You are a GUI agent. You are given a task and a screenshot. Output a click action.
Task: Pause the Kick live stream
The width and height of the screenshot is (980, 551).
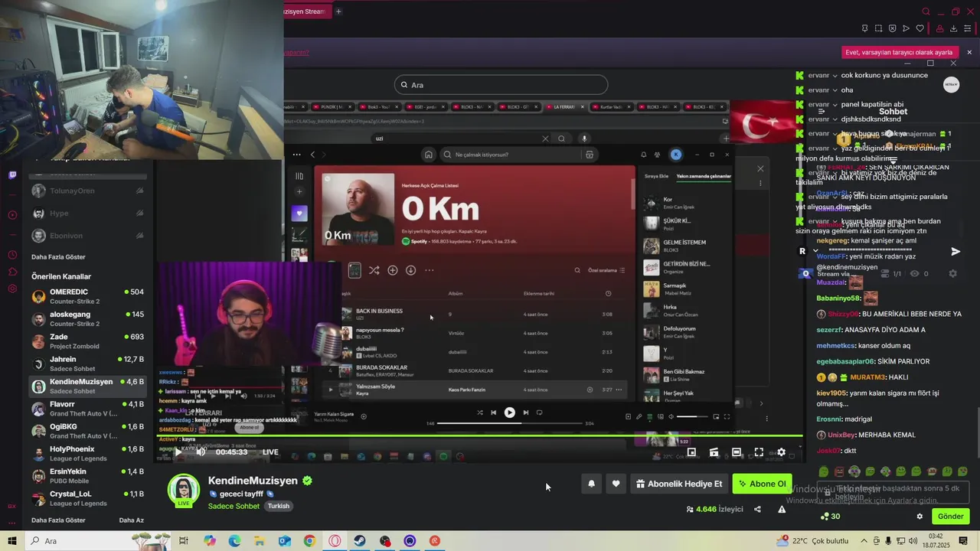click(178, 452)
